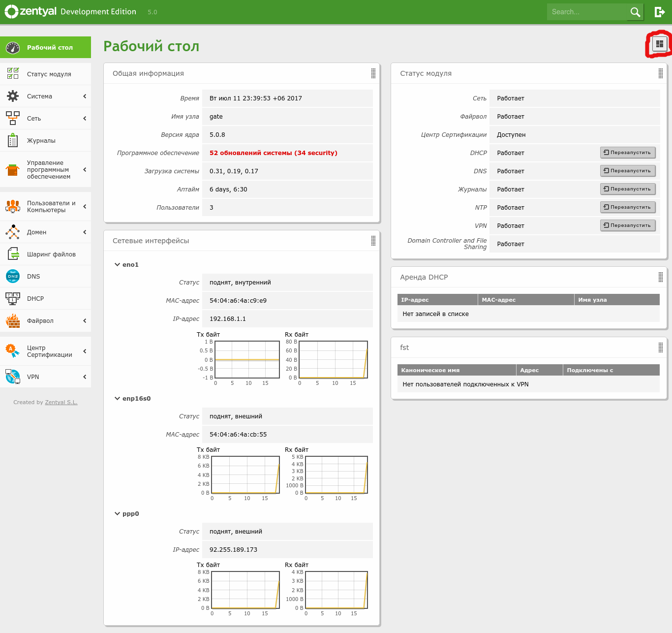Open DNS module from sidebar icon
Viewport: 672px width, 633px height.
click(x=13, y=276)
